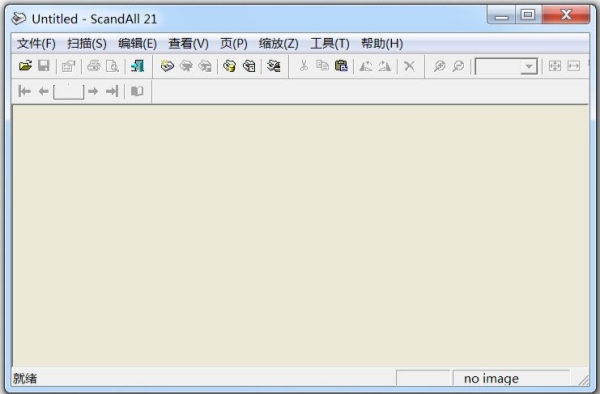Viewport: 600px width, 394px height.
Task: Go to next page arrow button
Action: click(93, 91)
